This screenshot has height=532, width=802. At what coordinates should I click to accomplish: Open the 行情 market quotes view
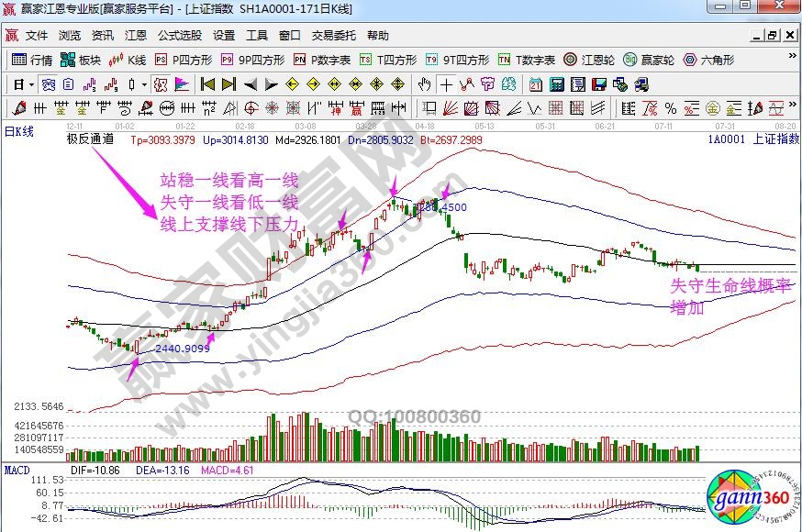[x=33, y=60]
